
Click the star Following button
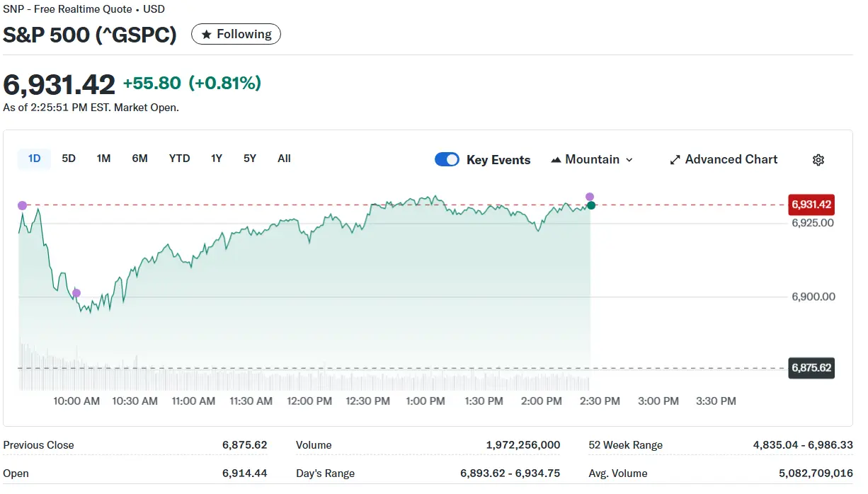point(236,34)
